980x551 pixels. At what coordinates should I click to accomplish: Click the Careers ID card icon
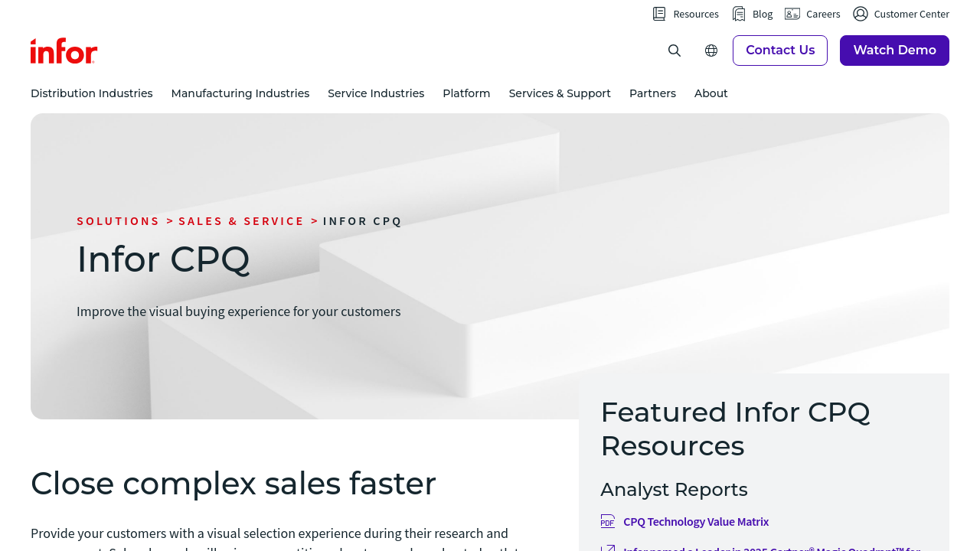pos(792,14)
